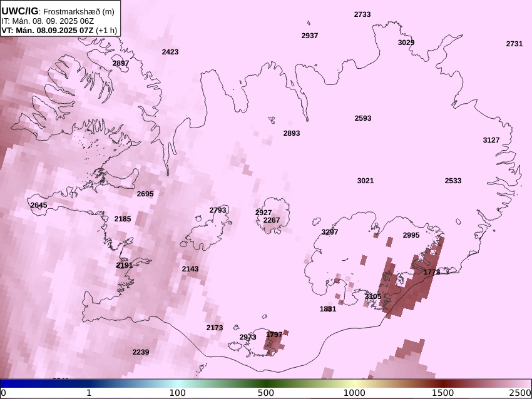
Task: Click the freezing level value 2973
Action: point(248,337)
